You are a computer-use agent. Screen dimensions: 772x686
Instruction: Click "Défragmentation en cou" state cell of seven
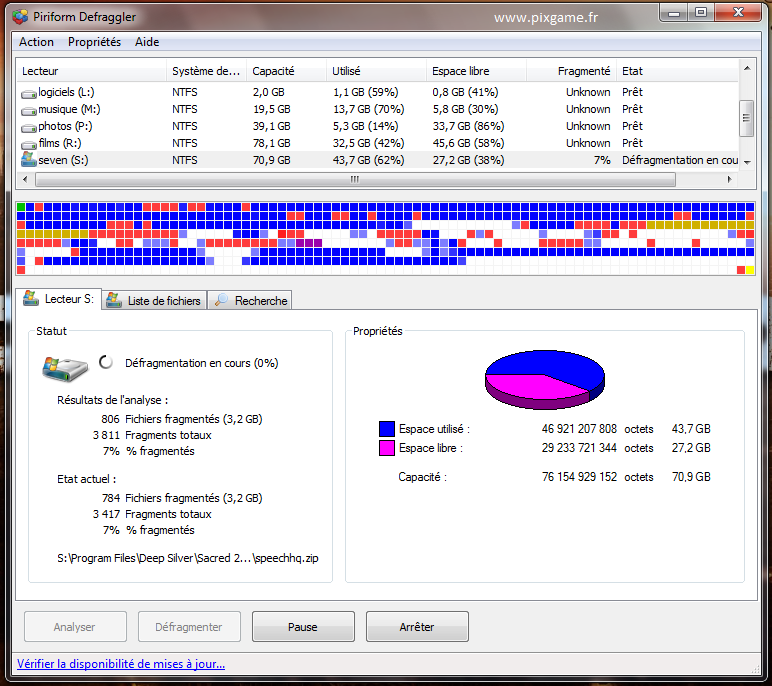click(679, 161)
